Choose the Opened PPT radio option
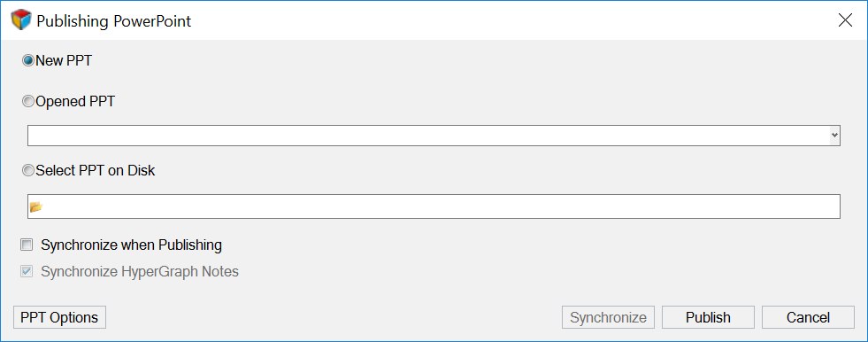 click(27, 102)
